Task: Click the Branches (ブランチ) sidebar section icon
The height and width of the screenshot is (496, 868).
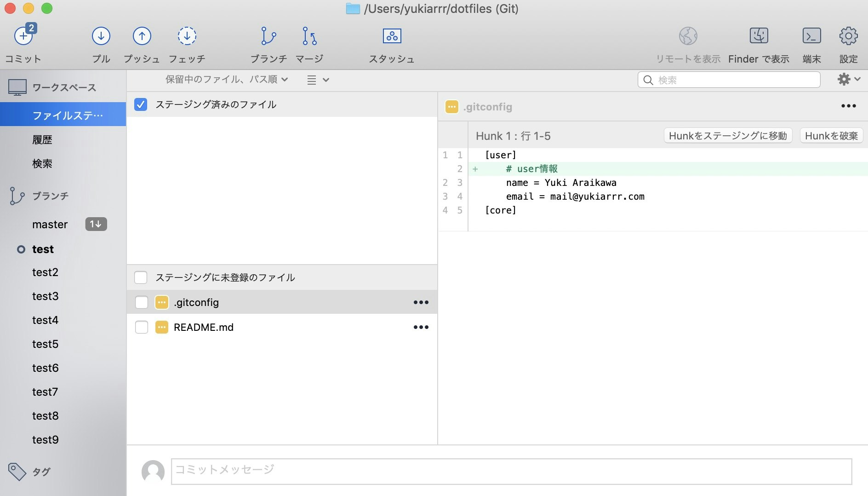Action: [x=17, y=196]
